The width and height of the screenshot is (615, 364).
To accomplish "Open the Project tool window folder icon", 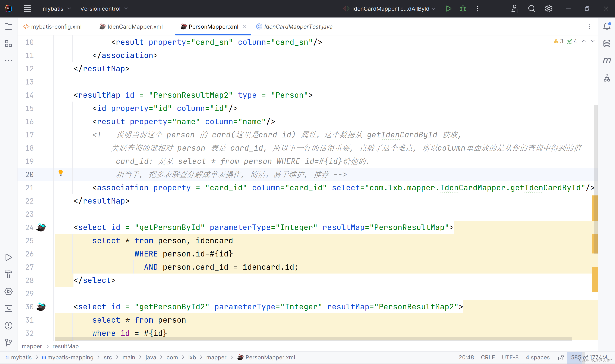I will pos(9,26).
